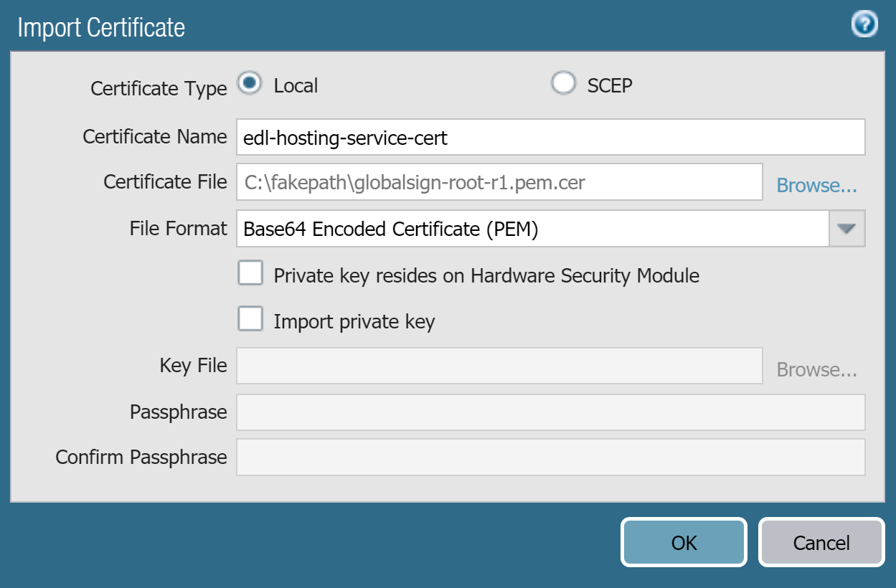The image size is (896, 588).
Task: Browse for a key file
Action: (x=816, y=370)
